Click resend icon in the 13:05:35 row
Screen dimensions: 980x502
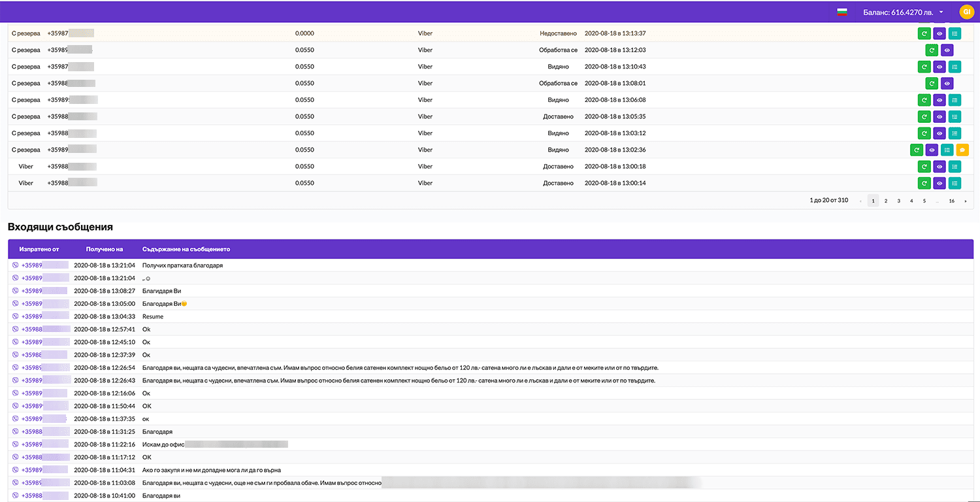[x=924, y=117]
